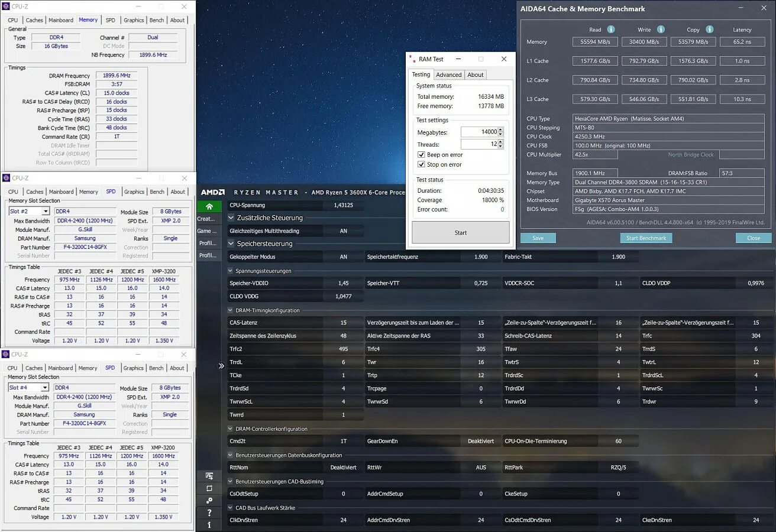Open Ryzen Master settings gears icon

(x=209, y=501)
